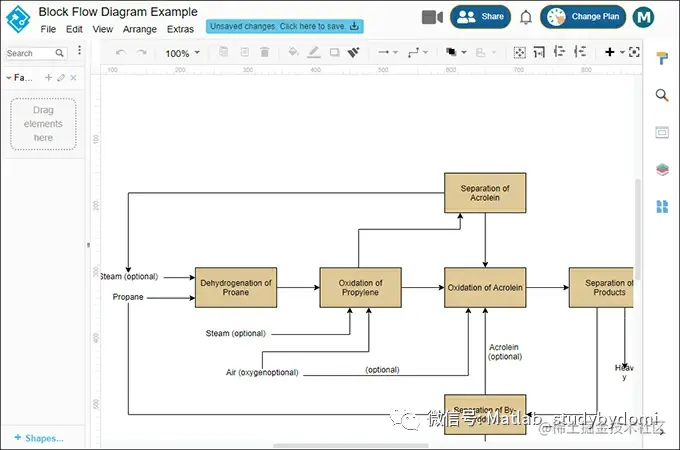The height and width of the screenshot is (450, 680).
Task: Click the format painter style icon
Action: tap(354, 52)
